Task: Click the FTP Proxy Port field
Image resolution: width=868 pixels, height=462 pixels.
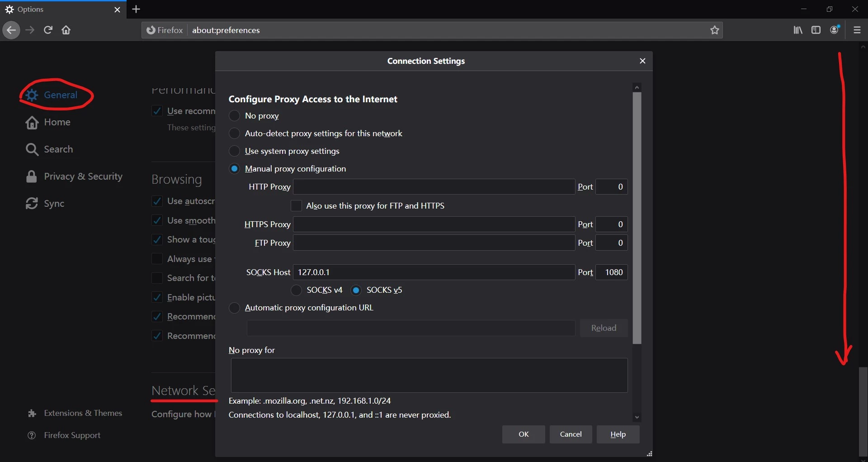Action: [611, 243]
